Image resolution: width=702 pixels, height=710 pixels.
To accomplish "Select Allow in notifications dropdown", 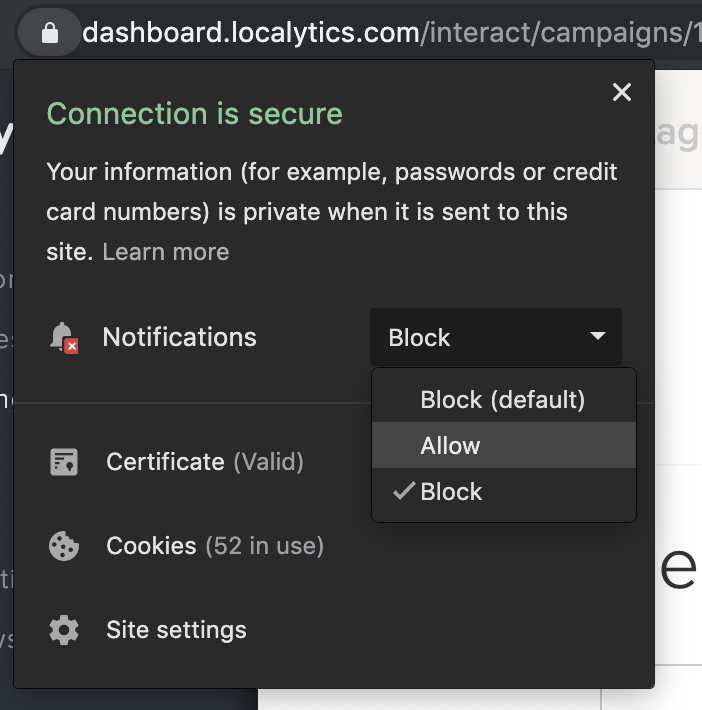I will 450,446.
